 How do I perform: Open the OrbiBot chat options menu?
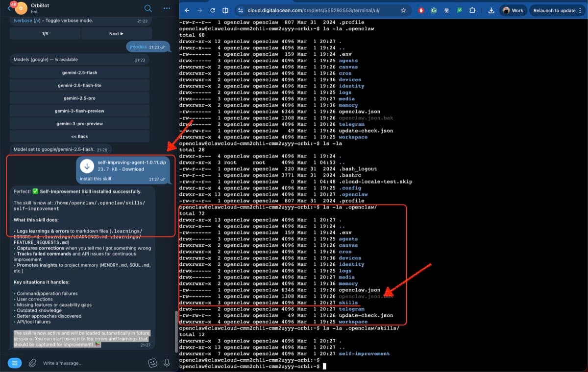[x=166, y=8]
